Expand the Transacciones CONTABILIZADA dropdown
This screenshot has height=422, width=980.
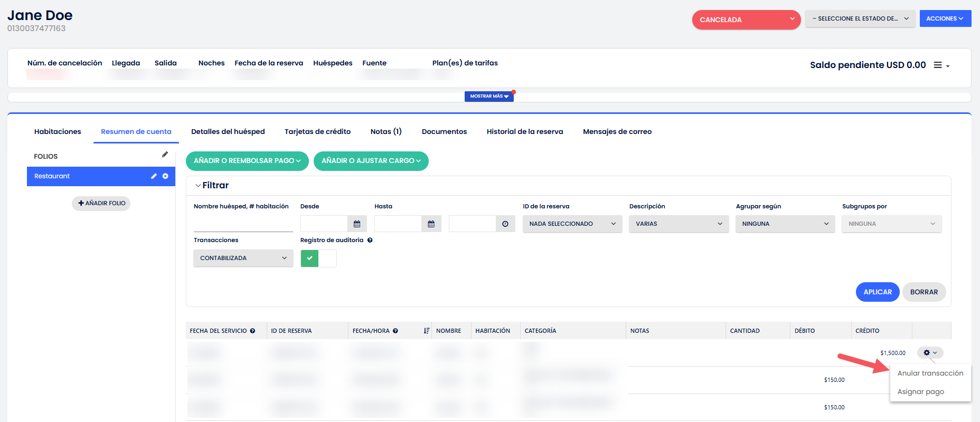(243, 258)
